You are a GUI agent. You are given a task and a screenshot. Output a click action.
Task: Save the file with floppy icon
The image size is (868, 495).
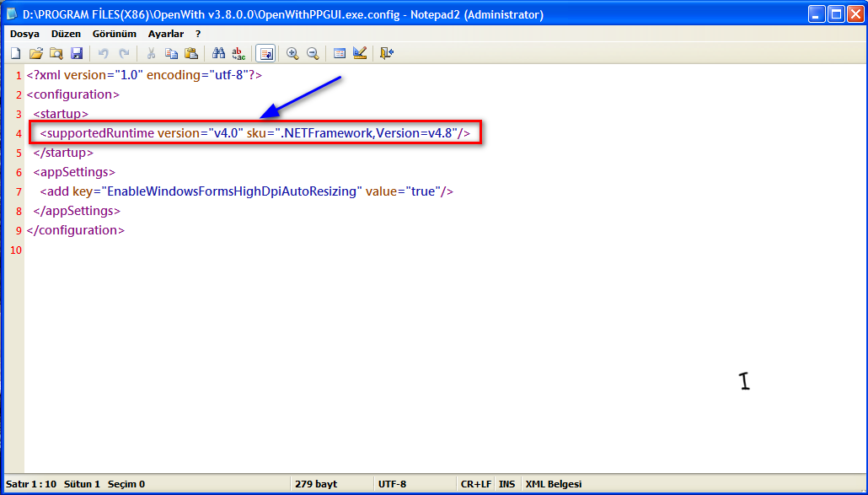pos(77,53)
